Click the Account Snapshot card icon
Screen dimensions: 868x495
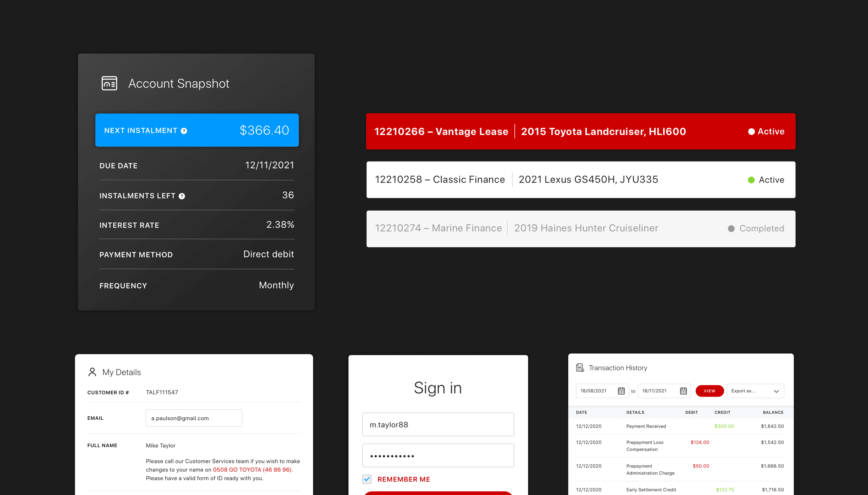(x=109, y=83)
